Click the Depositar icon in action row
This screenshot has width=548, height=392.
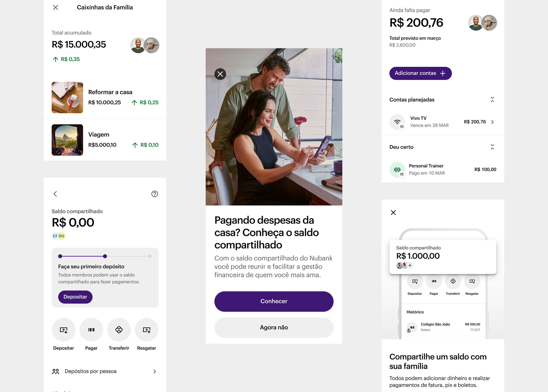coord(63,330)
